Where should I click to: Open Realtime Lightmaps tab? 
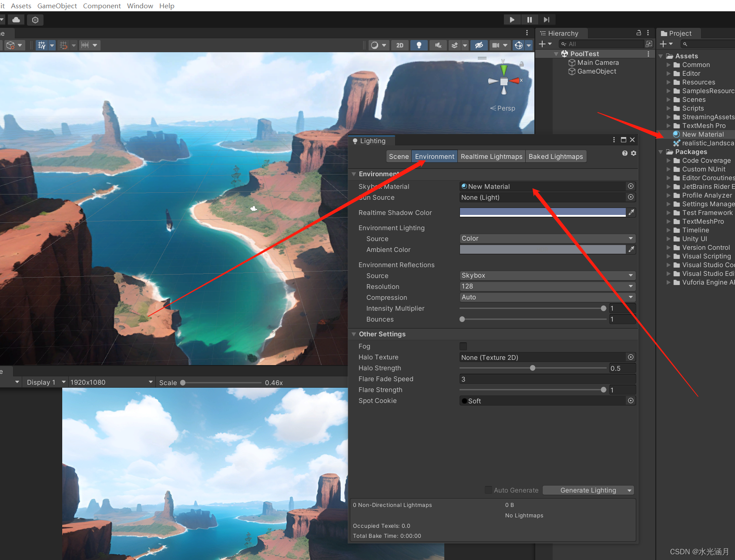(x=491, y=157)
